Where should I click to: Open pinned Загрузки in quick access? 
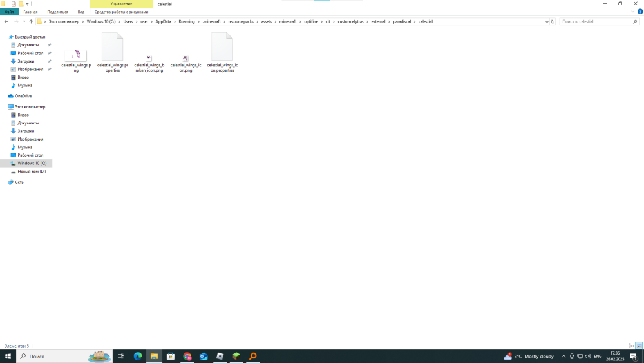26,61
